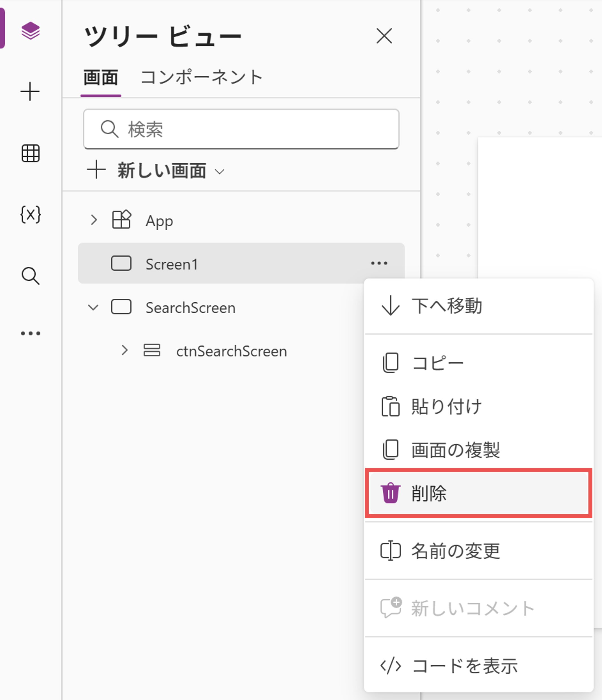Collapse the SearchScreen tree node
602x700 pixels.
click(x=93, y=307)
